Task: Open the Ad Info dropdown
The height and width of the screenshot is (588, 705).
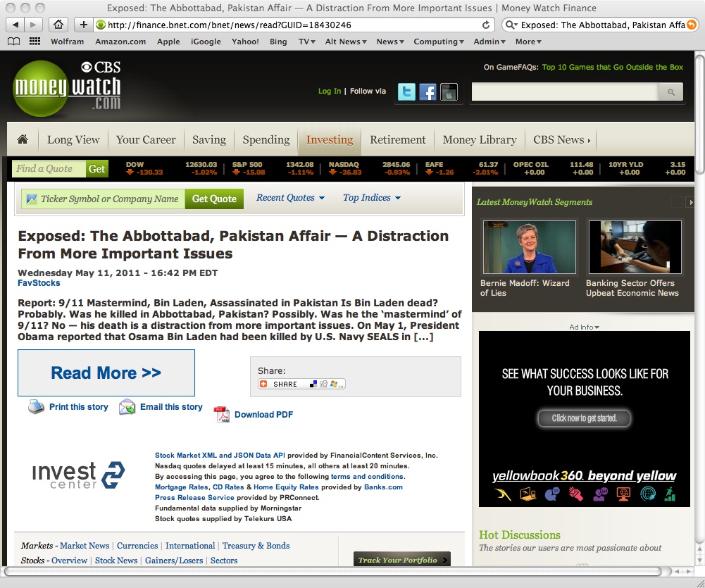Action: (x=584, y=327)
